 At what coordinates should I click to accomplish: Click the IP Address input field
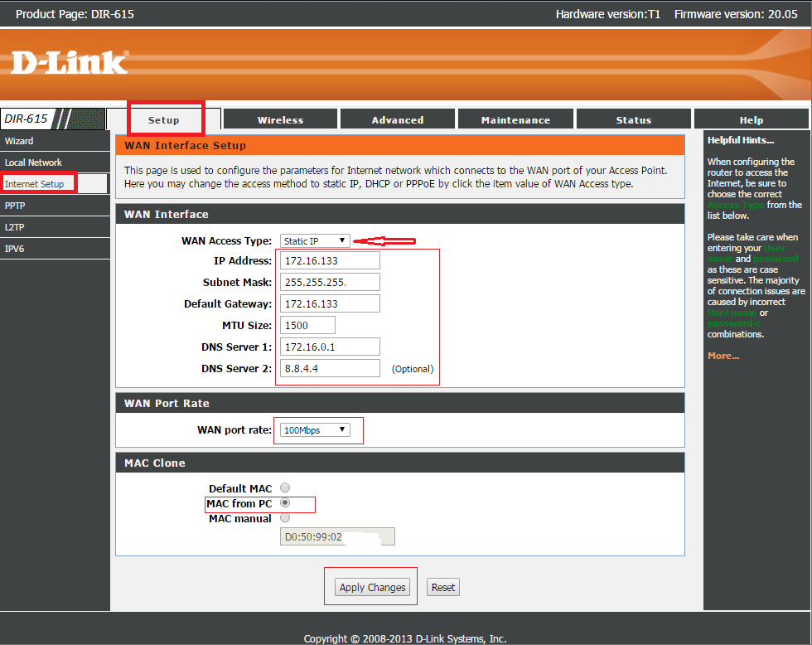(330, 260)
